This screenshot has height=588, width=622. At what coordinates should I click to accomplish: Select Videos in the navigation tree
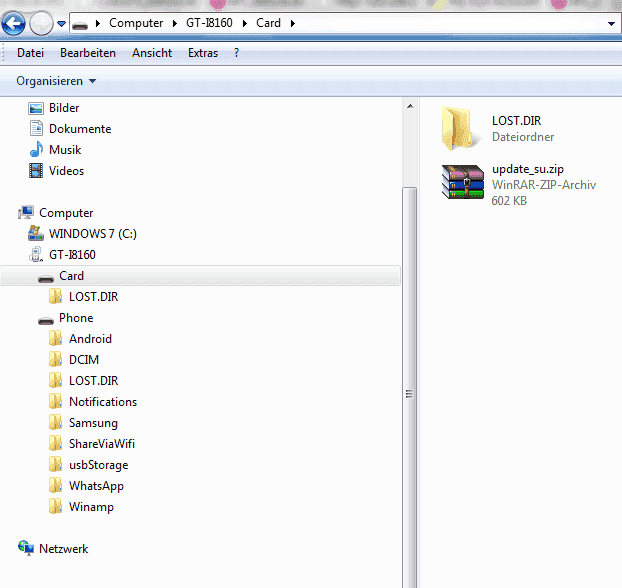click(66, 171)
